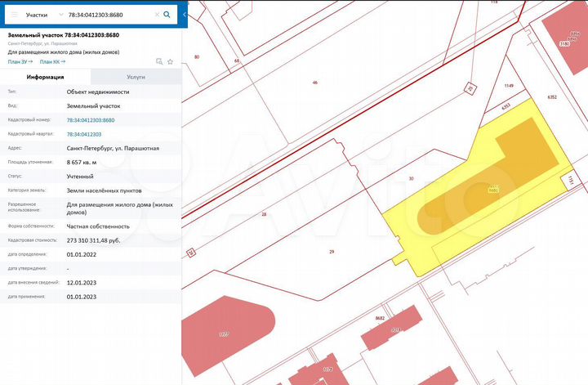This screenshot has height=385, width=588.
Task: Open the hamburger menu in search bar
Action: pos(13,15)
